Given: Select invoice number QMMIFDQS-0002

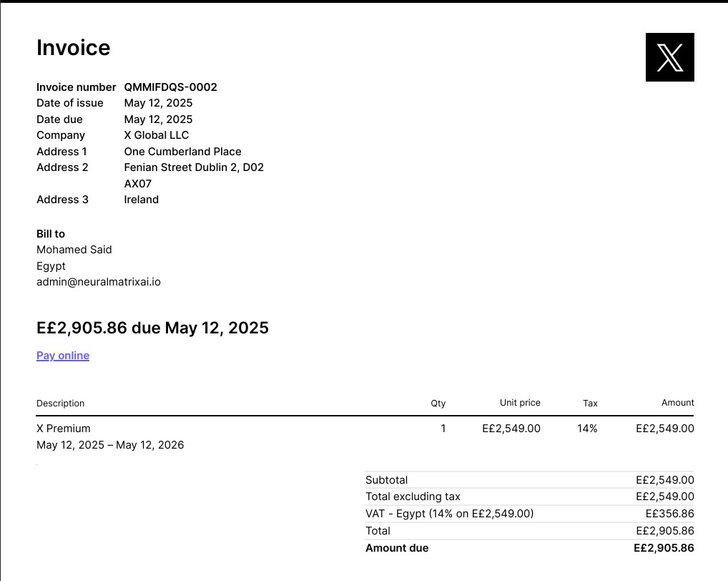Looking at the screenshot, I should tap(170, 87).
